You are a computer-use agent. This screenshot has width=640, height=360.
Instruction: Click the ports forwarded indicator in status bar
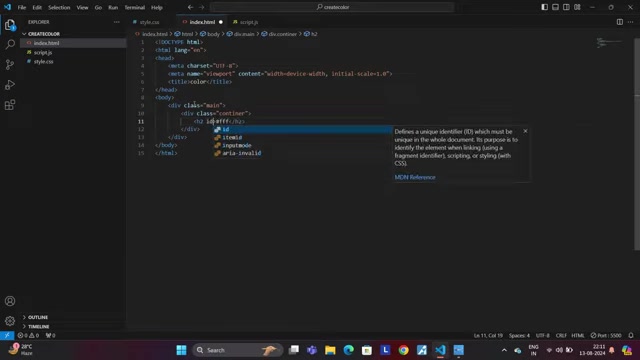click(x=50, y=335)
